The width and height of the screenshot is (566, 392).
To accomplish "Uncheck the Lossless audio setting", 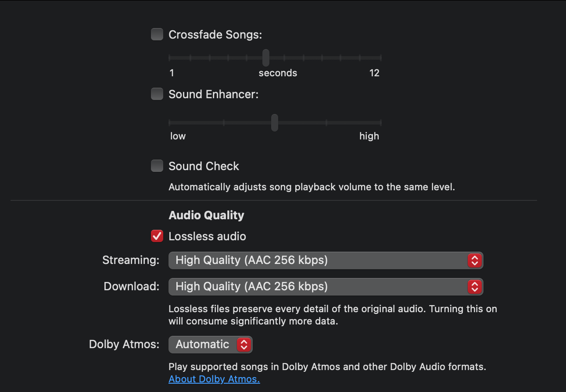I will [157, 236].
